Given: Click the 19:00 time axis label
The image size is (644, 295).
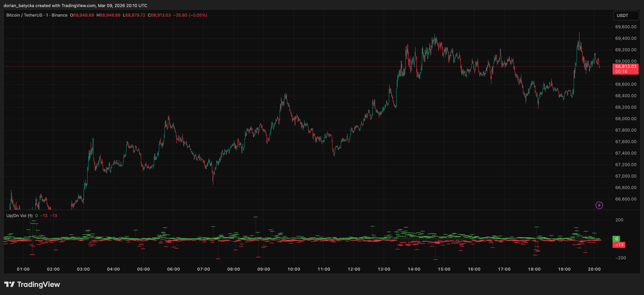Looking at the screenshot, I should [564, 269].
